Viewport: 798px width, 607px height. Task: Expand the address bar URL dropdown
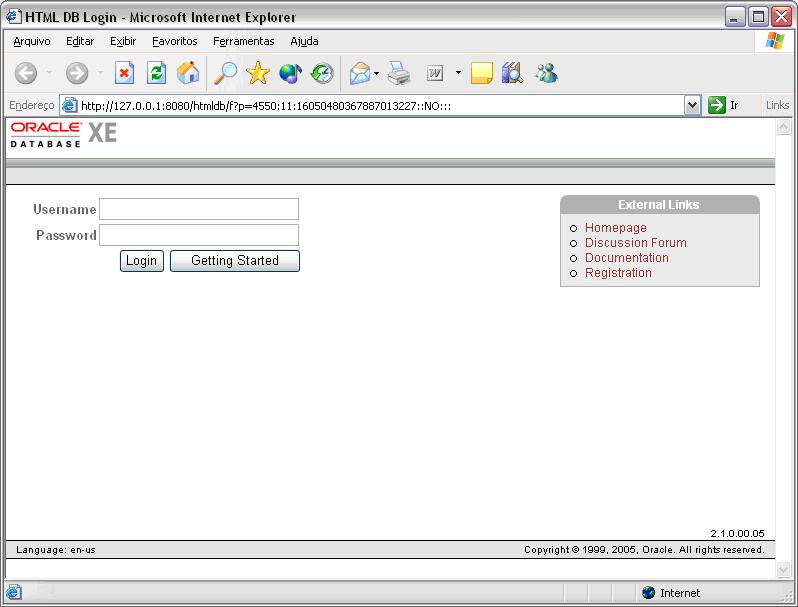click(x=692, y=105)
